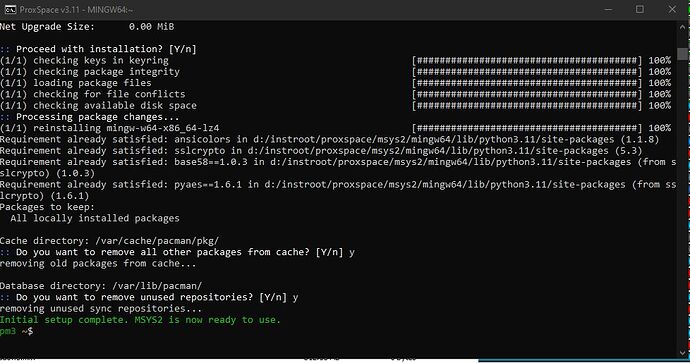Minimize the ProxSpace terminal window
Image resolution: width=690 pixels, height=363 pixels.
click(608, 9)
